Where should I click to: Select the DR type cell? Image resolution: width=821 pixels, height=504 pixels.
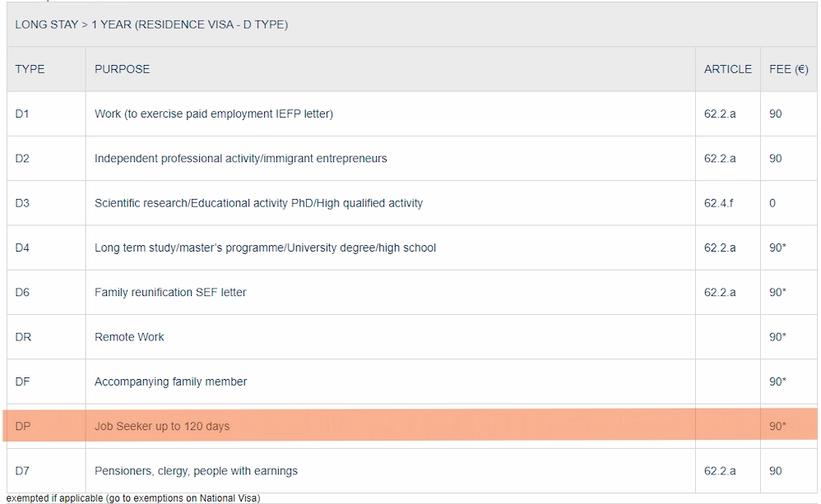click(23, 337)
